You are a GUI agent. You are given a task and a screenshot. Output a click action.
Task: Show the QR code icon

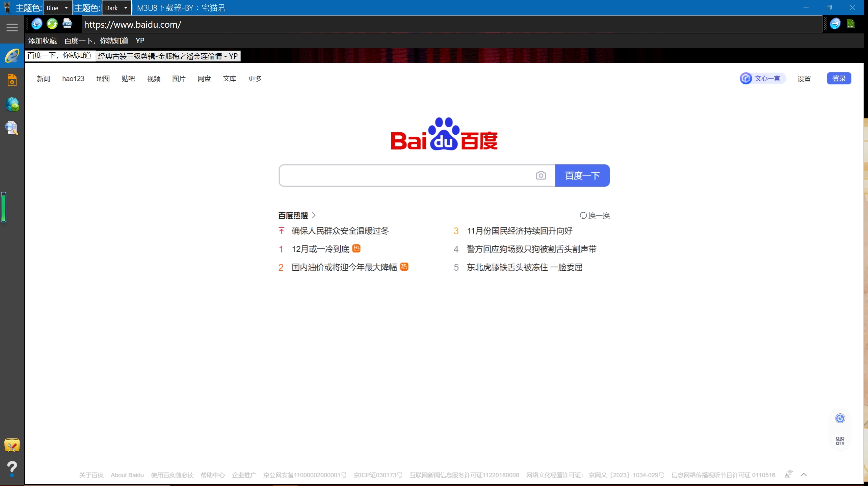840,441
